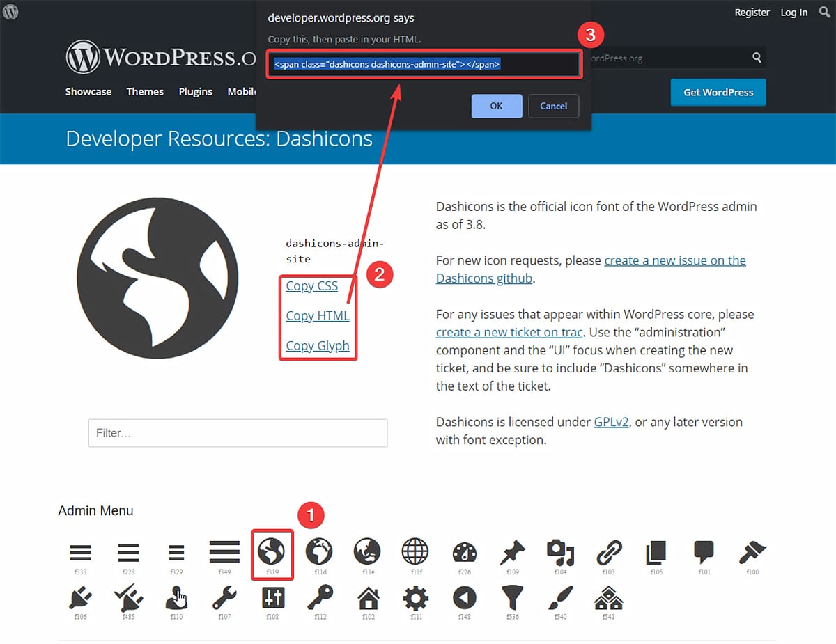Click OK in the dialog

click(x=496, y=106)
